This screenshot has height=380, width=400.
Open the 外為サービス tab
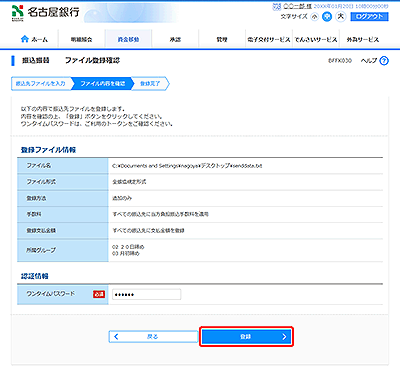tap(363, 39)
